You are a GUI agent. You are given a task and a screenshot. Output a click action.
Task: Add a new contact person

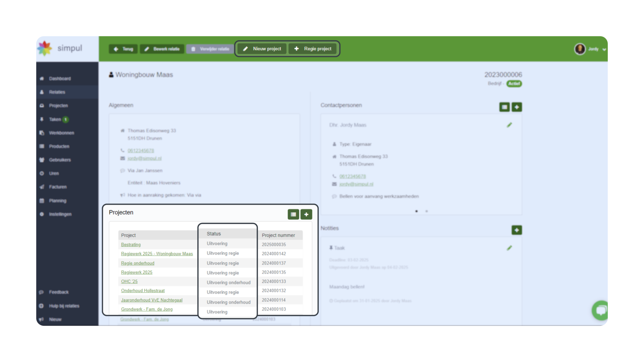click(x=517, y=107)
